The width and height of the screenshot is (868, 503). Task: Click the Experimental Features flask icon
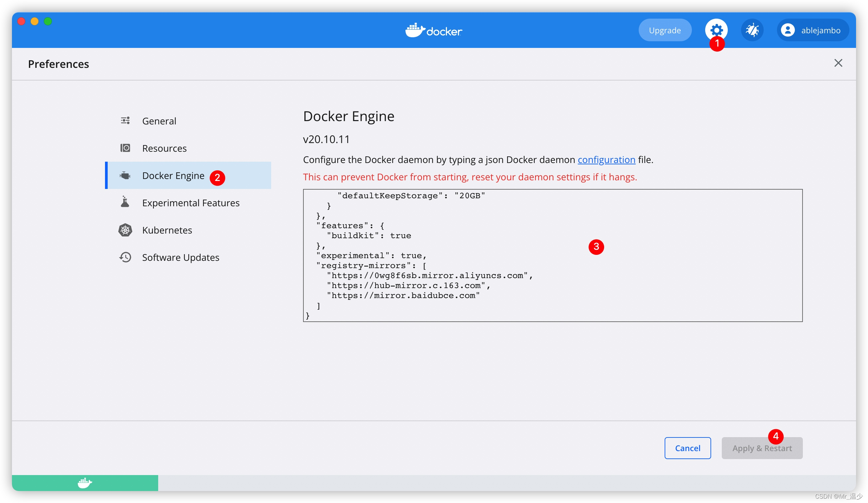(125, 202)
